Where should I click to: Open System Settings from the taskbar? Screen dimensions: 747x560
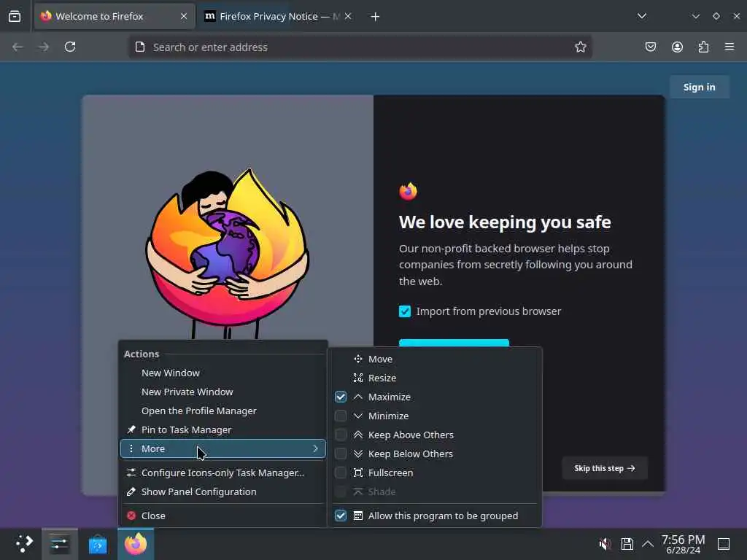[60, 544]
